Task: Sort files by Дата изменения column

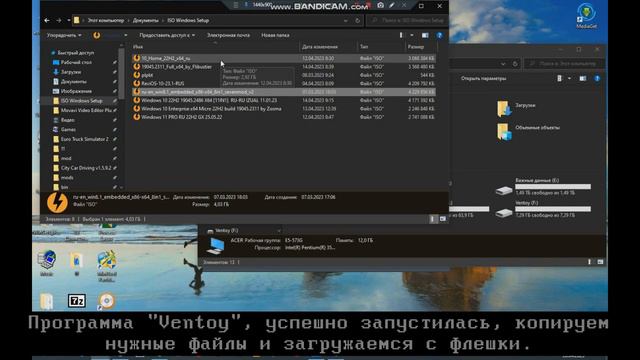Action: tap(329, 47)
